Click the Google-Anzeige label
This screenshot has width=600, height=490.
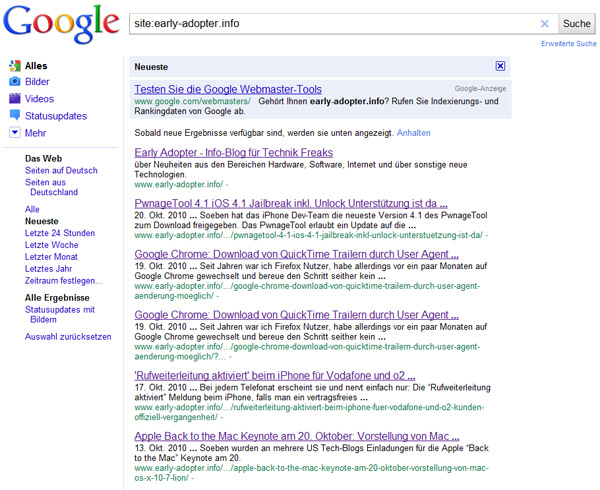(481, 89)
